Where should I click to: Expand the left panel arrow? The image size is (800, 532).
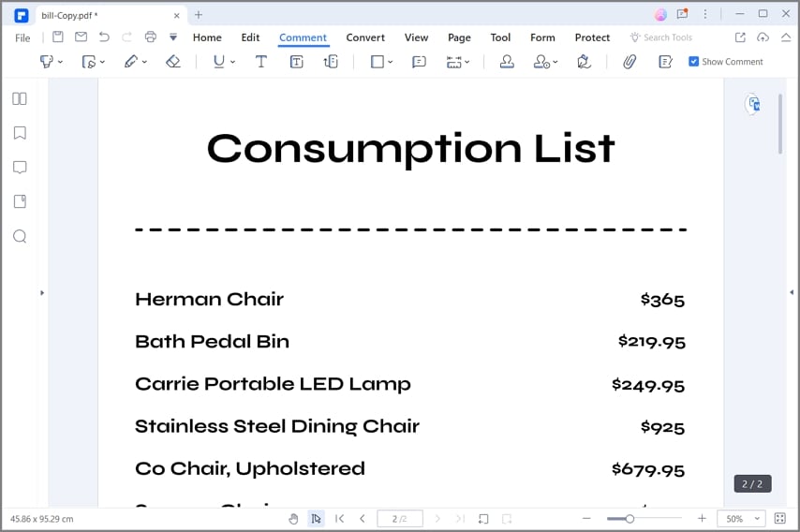point(42,293)
